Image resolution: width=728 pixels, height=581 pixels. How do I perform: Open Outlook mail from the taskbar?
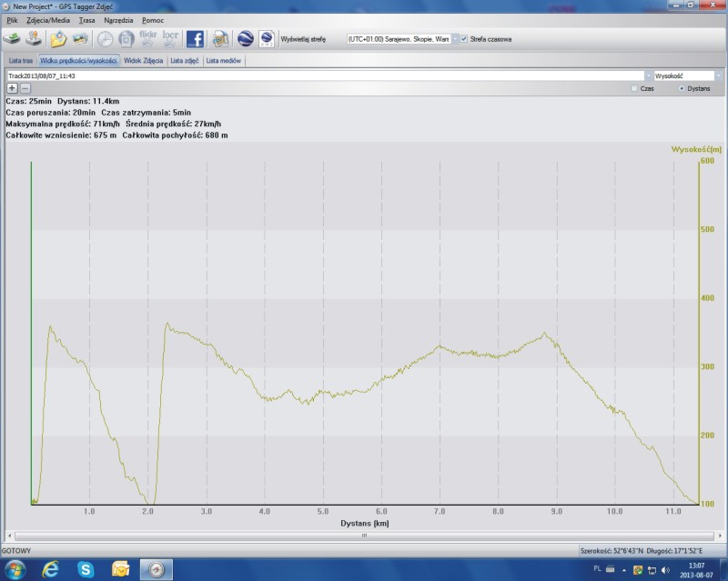coord(121,569)
